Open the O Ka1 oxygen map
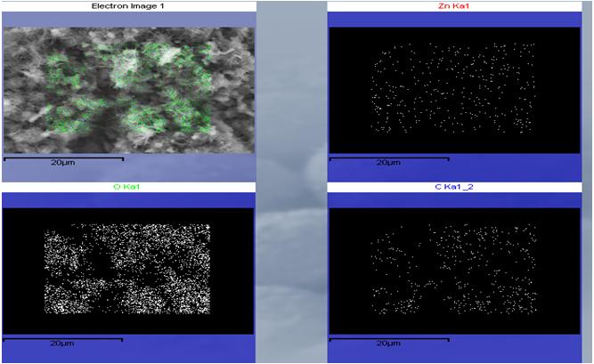Screen dimensions: 594x364 pos(128,271)
